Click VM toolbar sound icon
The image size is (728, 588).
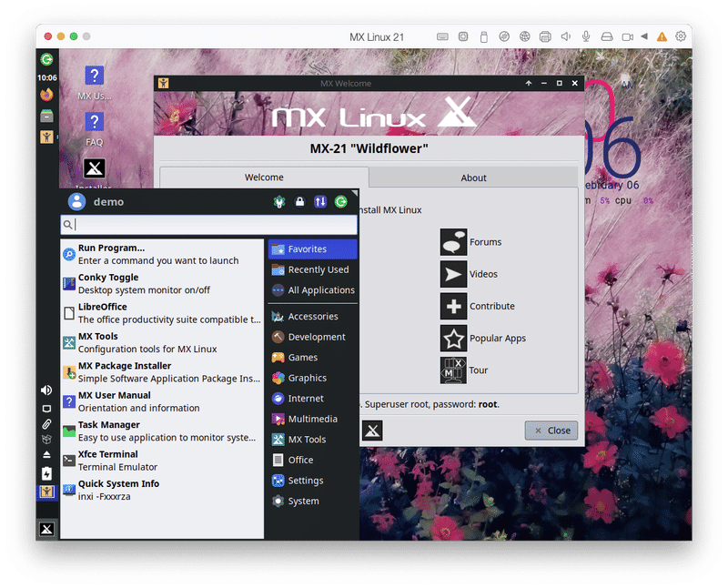pos(565,36)
